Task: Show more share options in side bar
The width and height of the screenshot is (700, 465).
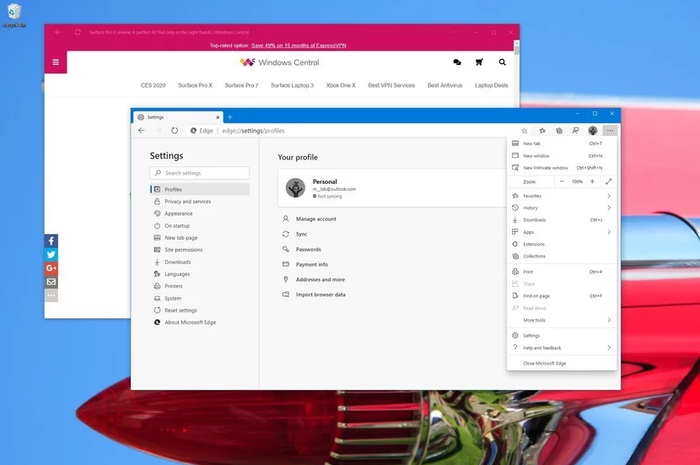Action: coord(51,295)
